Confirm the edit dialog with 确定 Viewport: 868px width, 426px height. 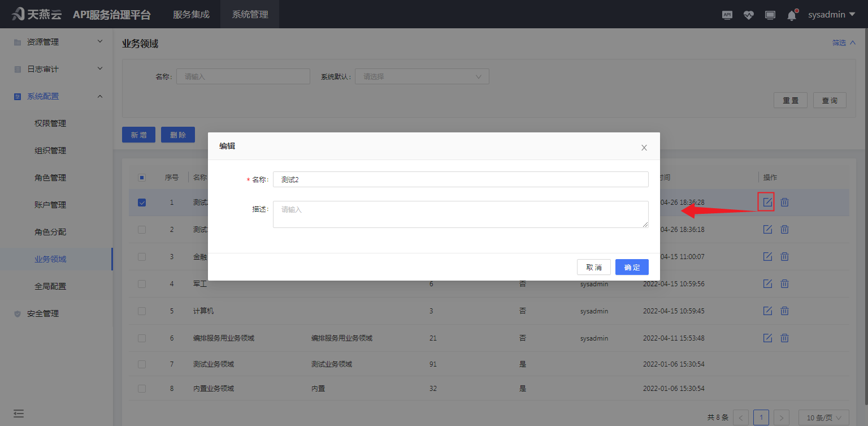point(632,266)
